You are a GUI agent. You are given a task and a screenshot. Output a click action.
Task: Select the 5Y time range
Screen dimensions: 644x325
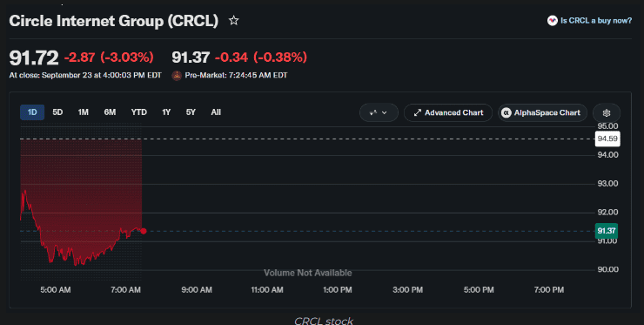(x=191, y=112)
